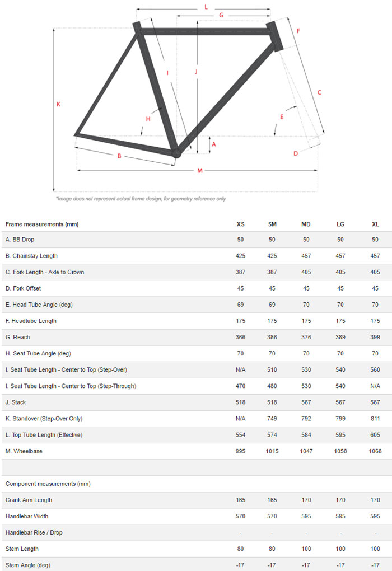Click the "L" top tube label in the diagram
The image size is (392, 571).
[x=206, y=7]
